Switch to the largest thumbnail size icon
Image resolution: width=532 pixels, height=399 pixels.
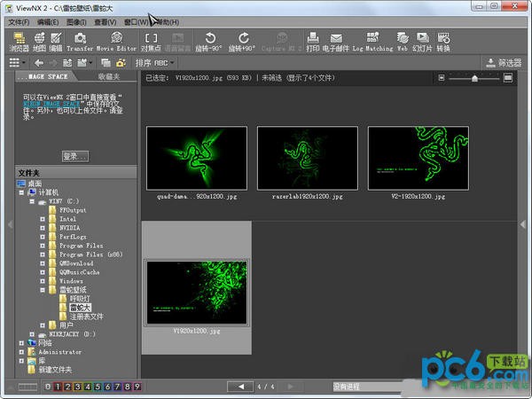coord(508,78)
